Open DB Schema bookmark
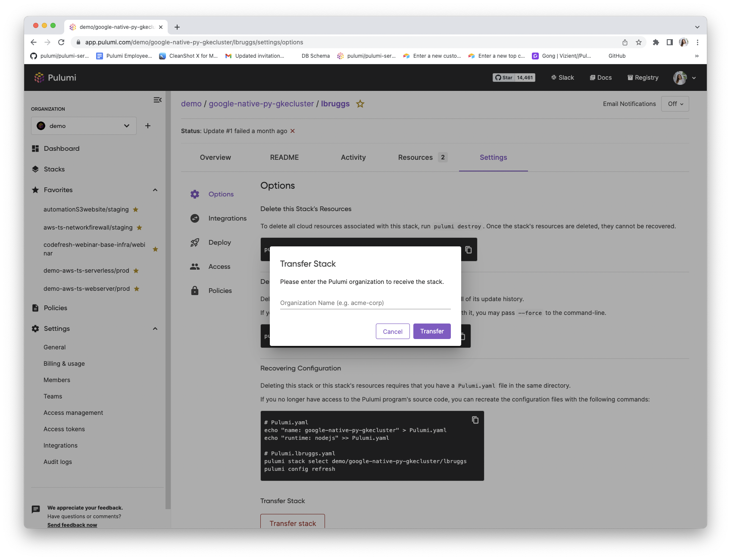Screen dimensions: 731x560 (316, 56)
